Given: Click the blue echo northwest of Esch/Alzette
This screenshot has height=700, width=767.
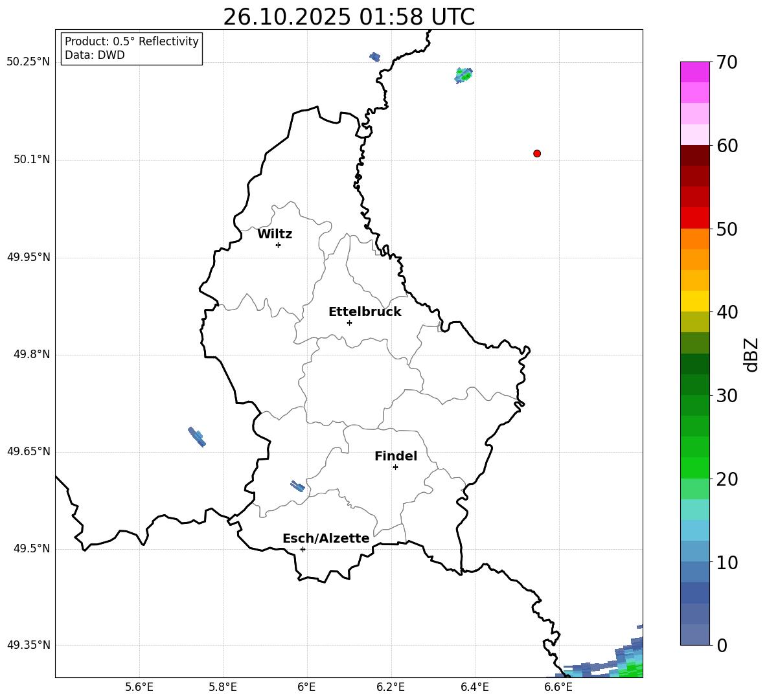Looking at the screenshot, I should [x=297, y=486].
